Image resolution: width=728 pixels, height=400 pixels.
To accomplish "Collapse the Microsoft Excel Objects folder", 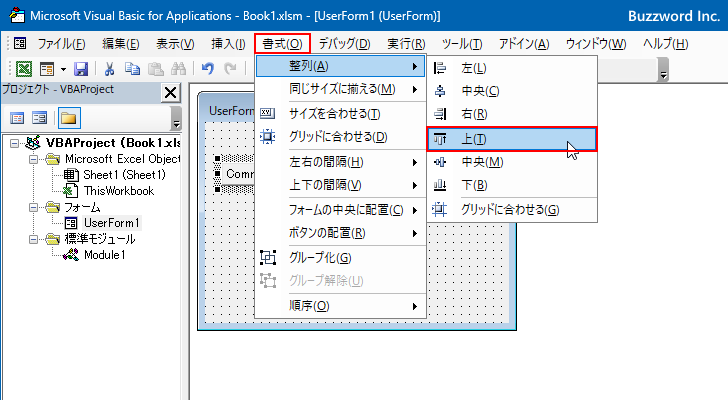I will pyautogui.click(x=33, y=159).
